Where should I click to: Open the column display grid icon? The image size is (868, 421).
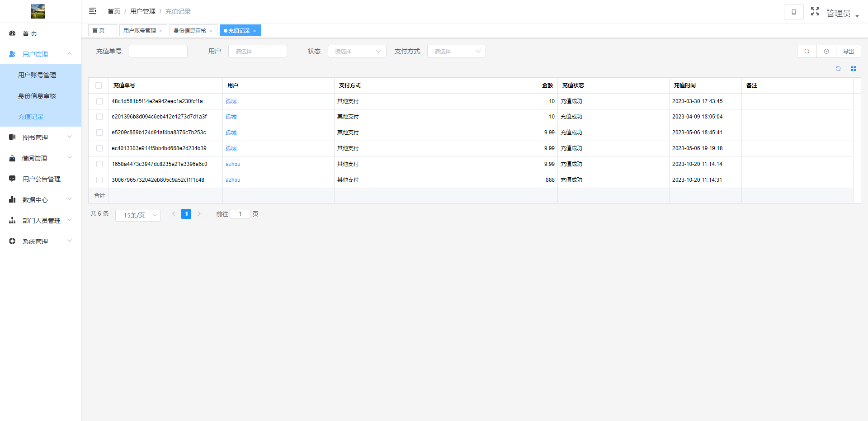(854, 69)
